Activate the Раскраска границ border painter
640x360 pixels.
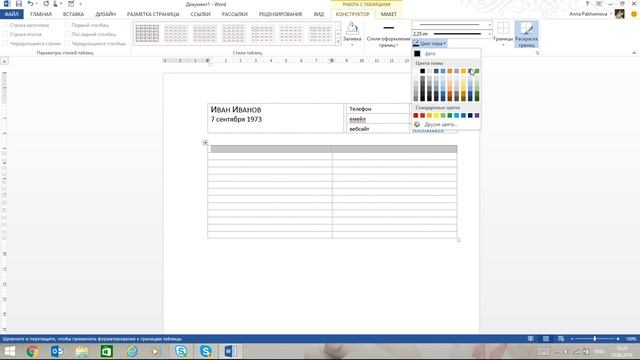[x=526, y=34]
